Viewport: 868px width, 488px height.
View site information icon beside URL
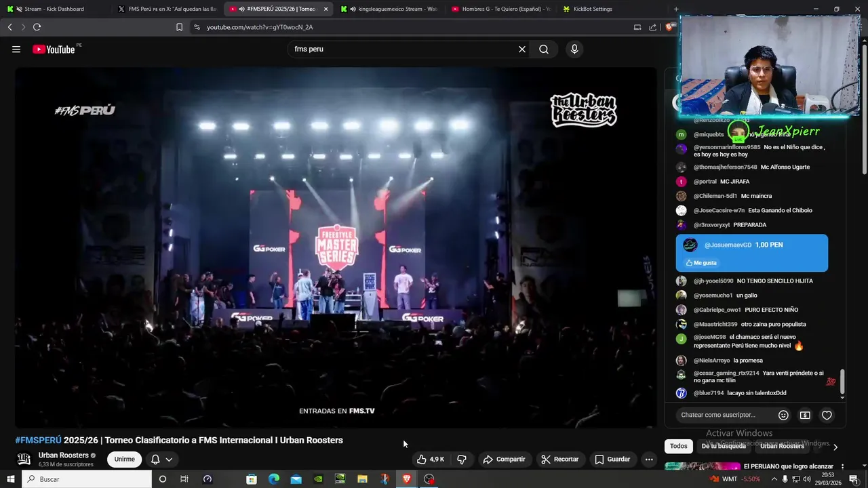197,27
